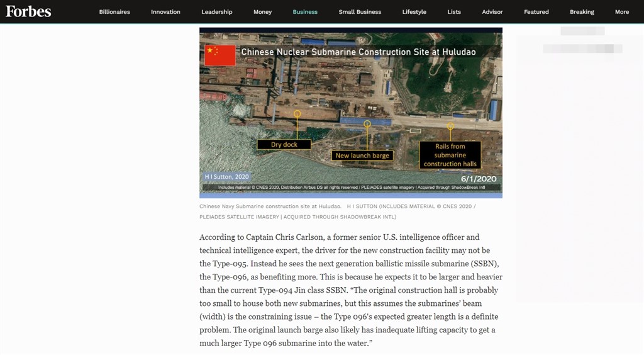Click the caption 'Chinese Navy Submarine construction site at Huludao.'
The width and height of the screenshot is (644, 355).
pyautogui.click(x=270, y=206)
